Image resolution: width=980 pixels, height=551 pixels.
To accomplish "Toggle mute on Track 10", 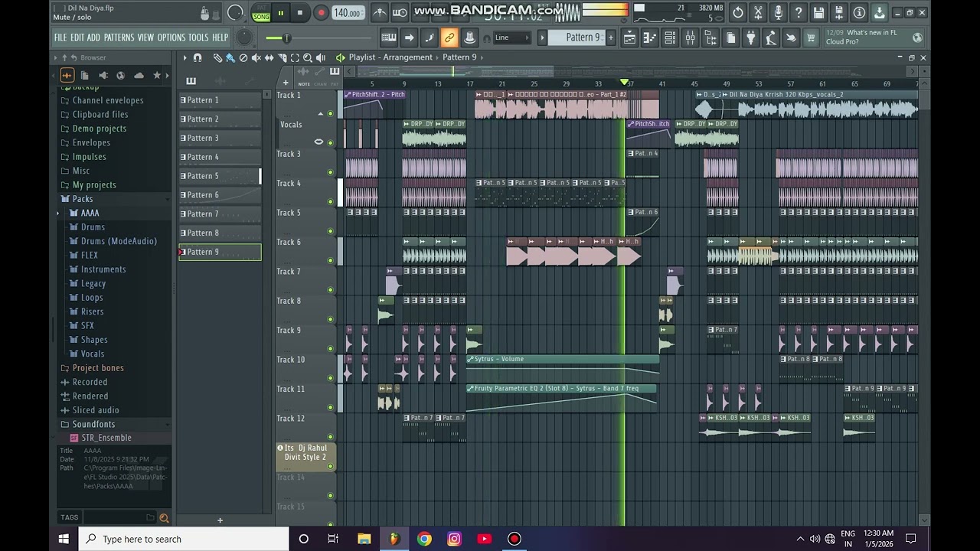I will pyautogui.click(x=331, y=378).
